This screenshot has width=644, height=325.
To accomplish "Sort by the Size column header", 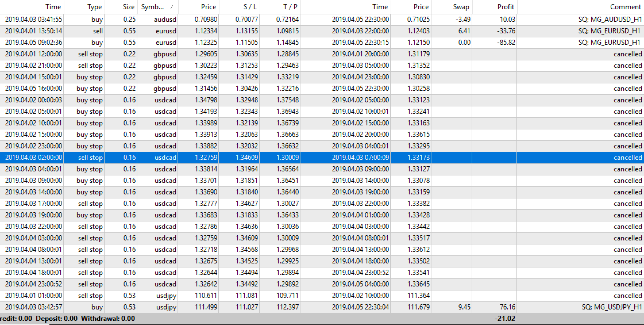I will coord(128,7).
